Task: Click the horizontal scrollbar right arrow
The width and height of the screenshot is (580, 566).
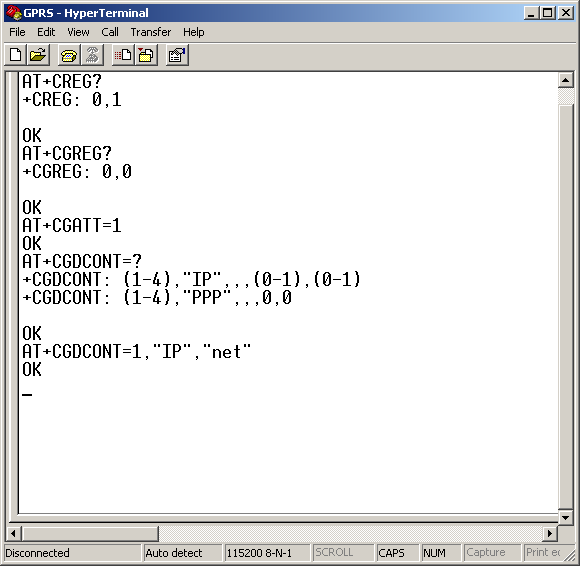Action: tap(550, 533)
